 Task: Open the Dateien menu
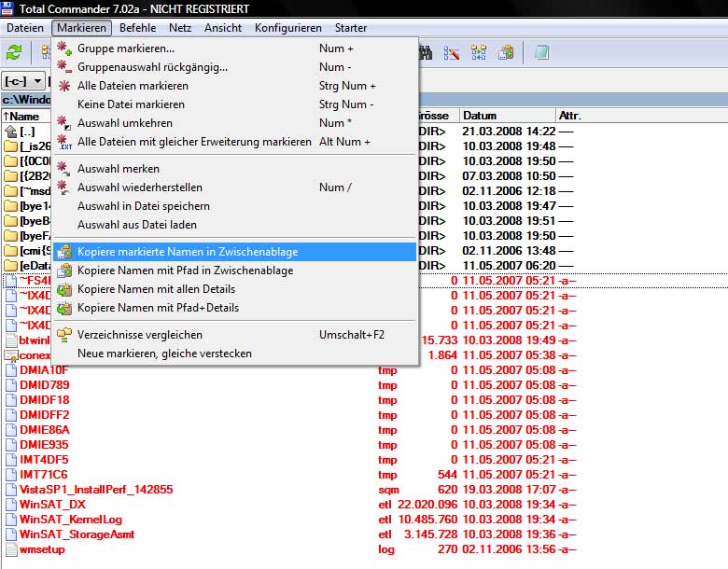25,28
